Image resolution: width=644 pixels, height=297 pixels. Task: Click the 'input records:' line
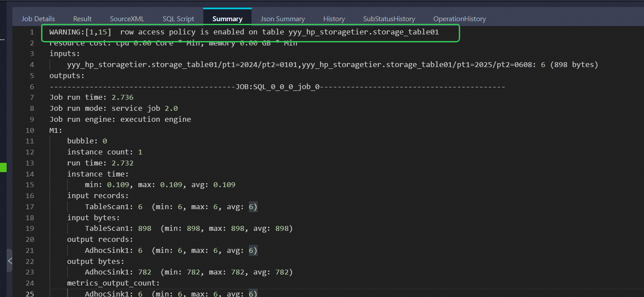pos(98,195)
